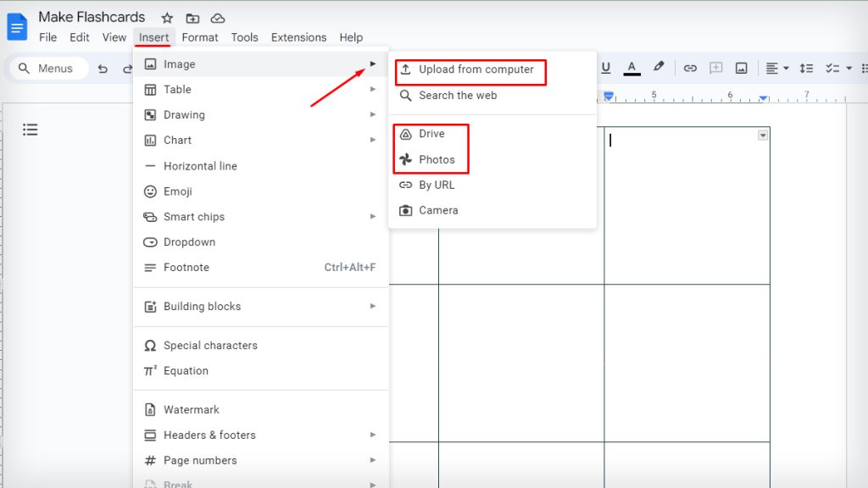
Task: Open the Format menu
Action: (x=200, y=37)
